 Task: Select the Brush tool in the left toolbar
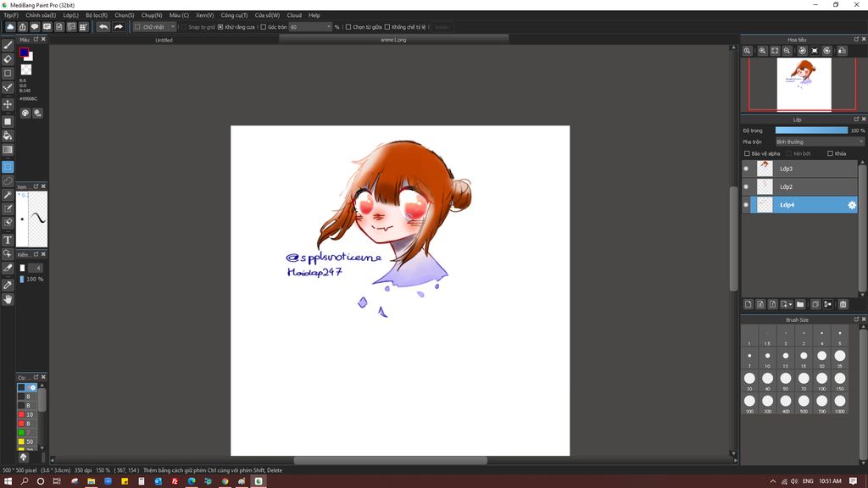click(8, 45)
